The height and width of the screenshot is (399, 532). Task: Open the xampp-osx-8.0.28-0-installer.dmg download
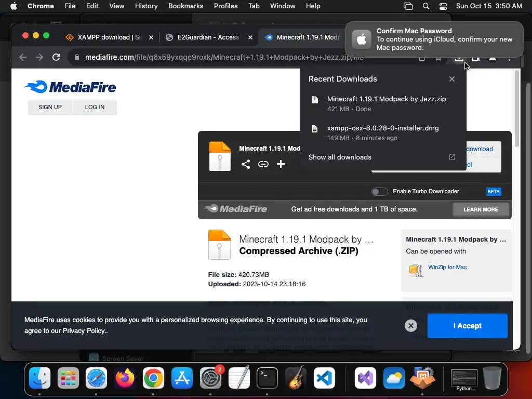pyautogui.click(x=383, y=132)
